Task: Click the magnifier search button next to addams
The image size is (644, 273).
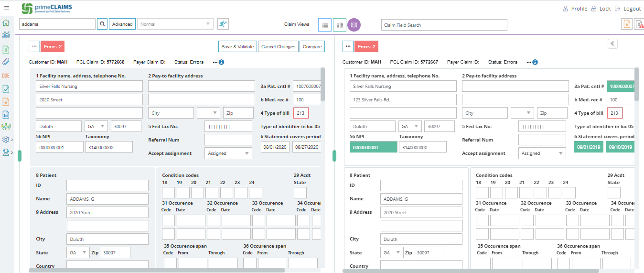Action: pyautogui.click(x=102, y=24)
